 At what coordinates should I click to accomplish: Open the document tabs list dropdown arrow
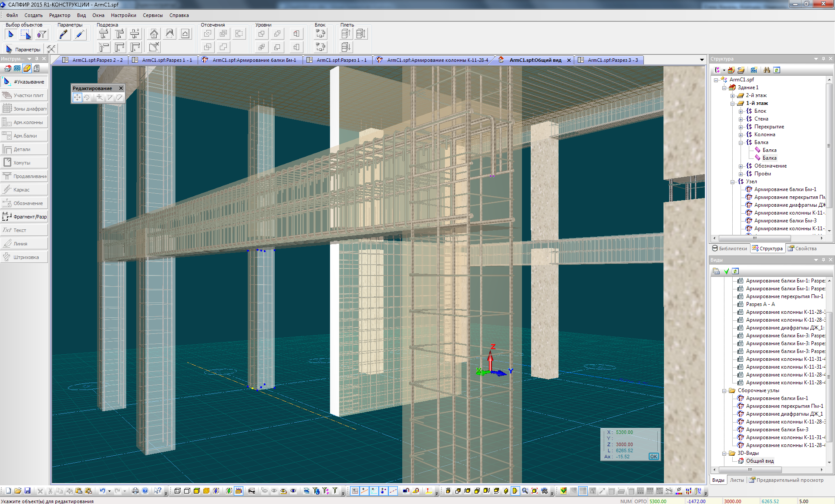702,60
